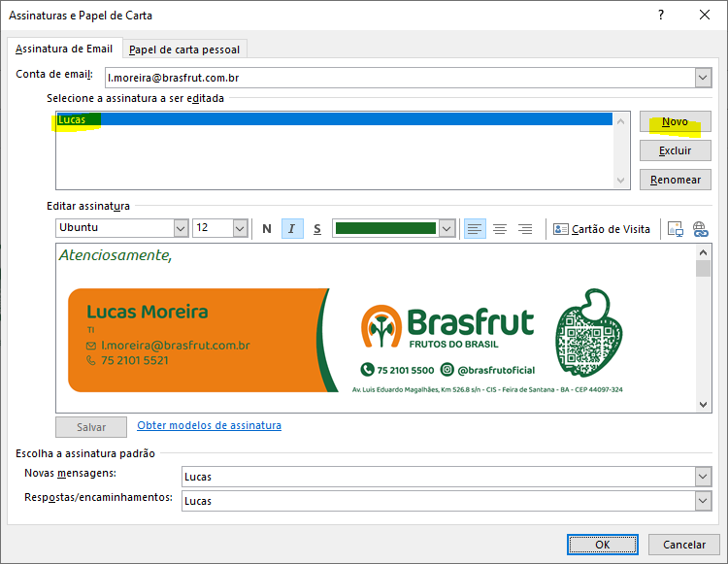Click the Excluir button
The image size is (728, 564).
click(675, 150)
